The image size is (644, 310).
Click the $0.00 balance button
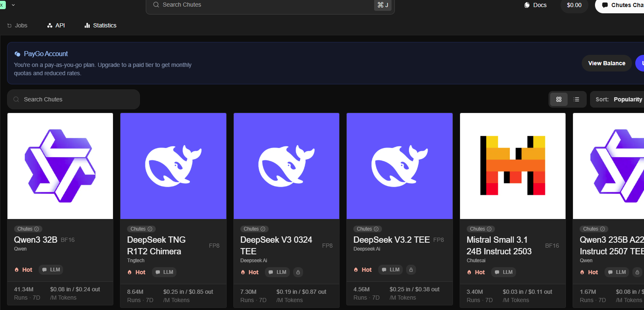(x=574, y=5)
